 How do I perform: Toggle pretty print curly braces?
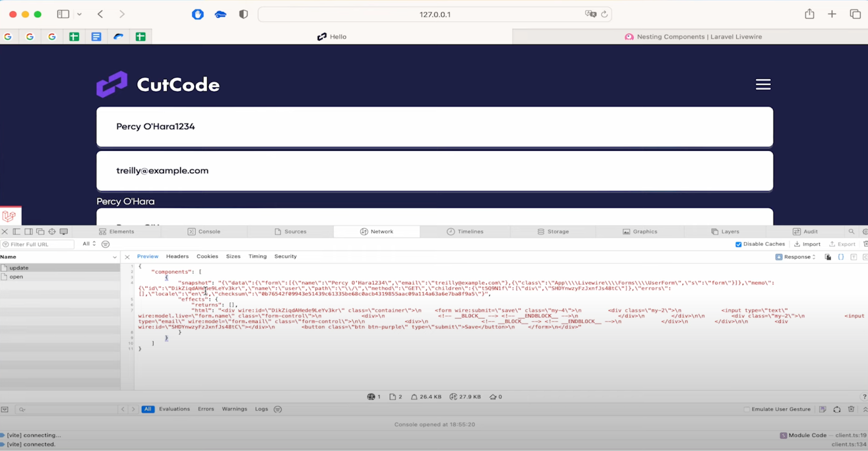[841, 257]
